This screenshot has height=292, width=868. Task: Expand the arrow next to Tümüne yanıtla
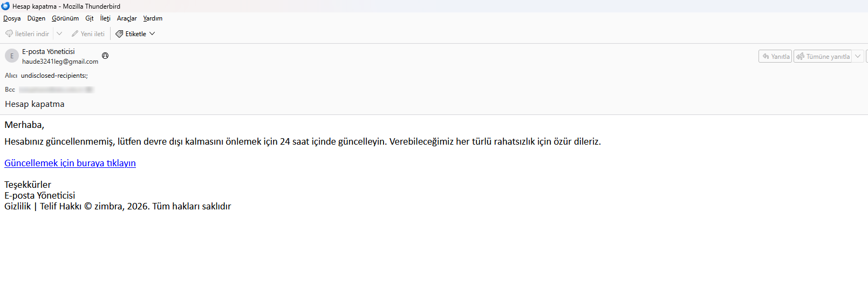[858, 56]
